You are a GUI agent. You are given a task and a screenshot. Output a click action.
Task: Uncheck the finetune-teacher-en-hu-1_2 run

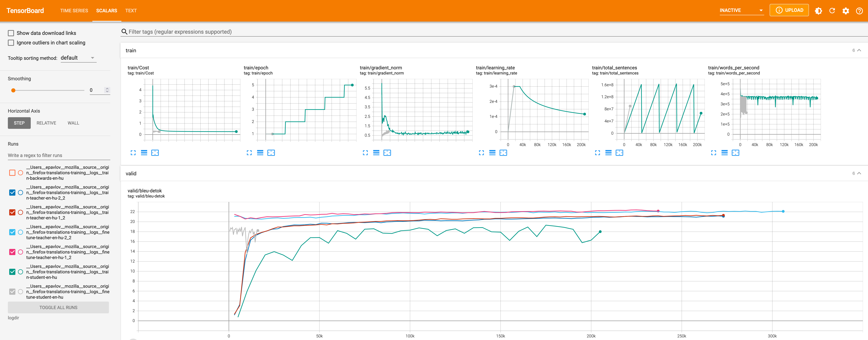coord(12,252)
